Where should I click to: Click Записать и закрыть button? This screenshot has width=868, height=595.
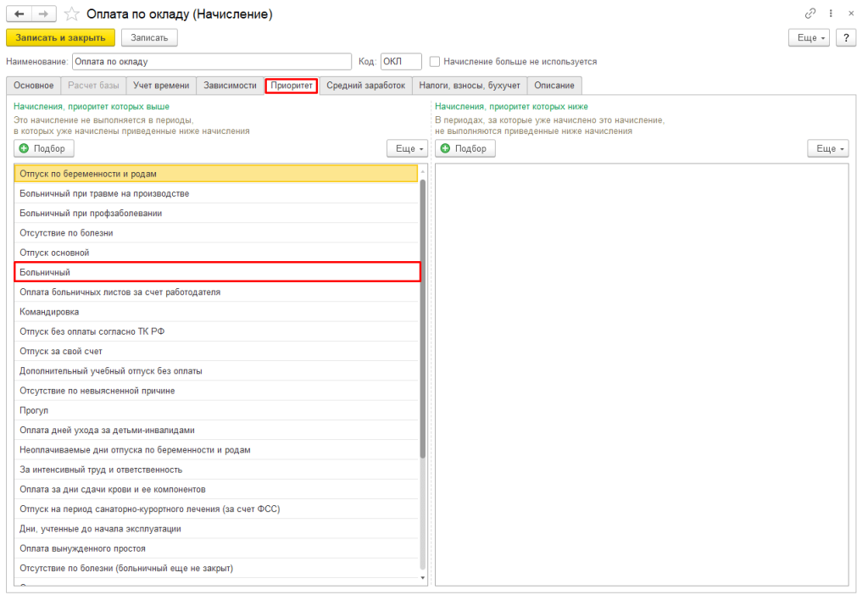(60, 37)
